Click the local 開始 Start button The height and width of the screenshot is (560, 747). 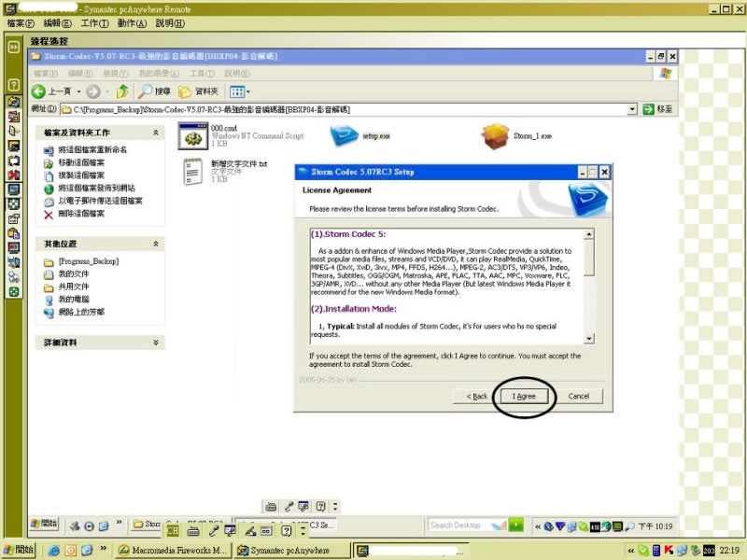19,550
